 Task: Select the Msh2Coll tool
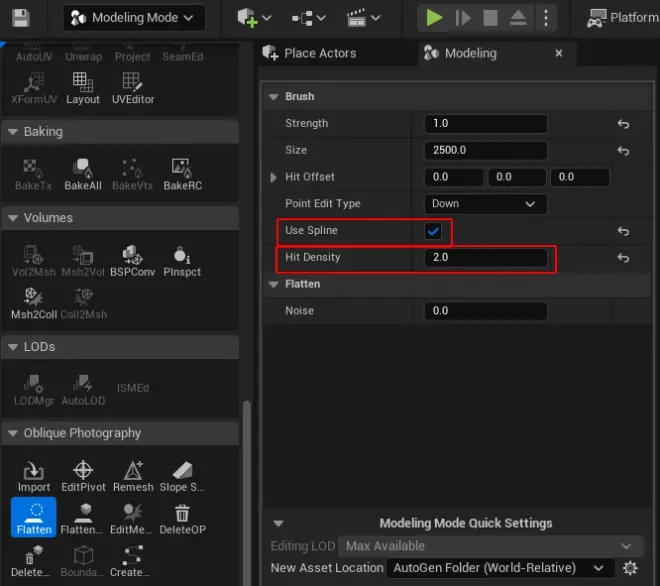(x=34, y=304)
